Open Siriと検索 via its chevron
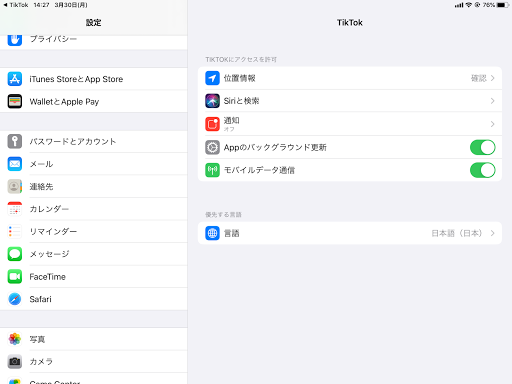Image resolution: width=512 pixels, height=384 pixels. tap(492, 101)
